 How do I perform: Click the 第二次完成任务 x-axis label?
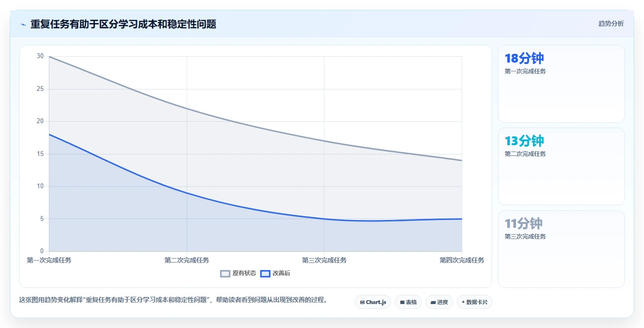(187, 260)
